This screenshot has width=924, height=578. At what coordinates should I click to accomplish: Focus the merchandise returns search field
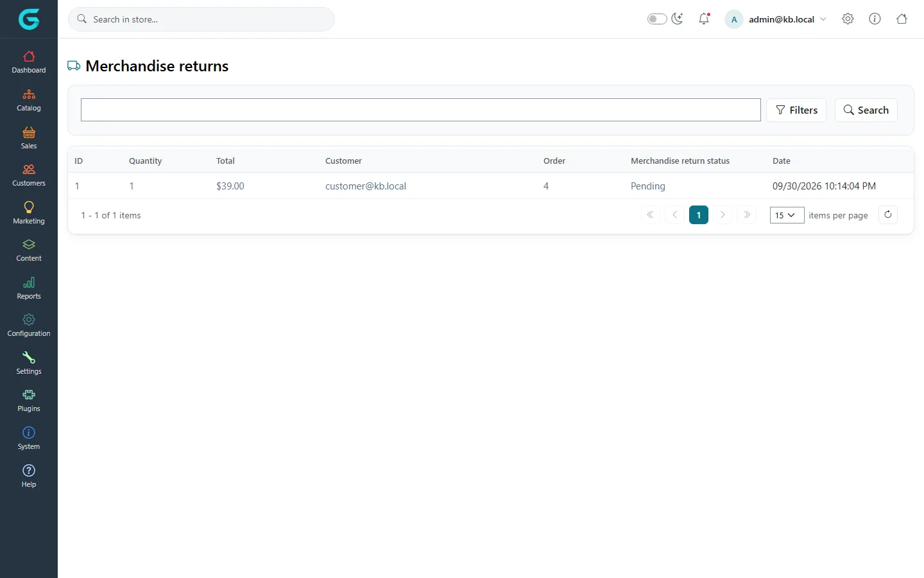click(421, 110)
